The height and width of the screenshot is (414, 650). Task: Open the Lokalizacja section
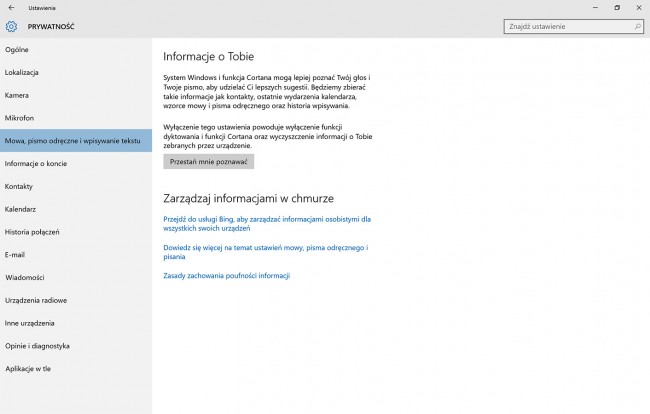pos(76,73)
